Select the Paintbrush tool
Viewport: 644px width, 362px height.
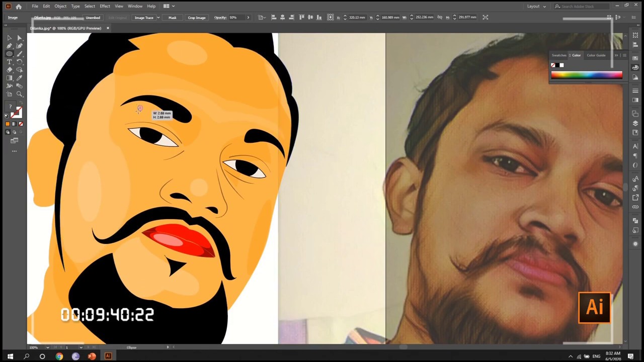[x=20, y=54]
